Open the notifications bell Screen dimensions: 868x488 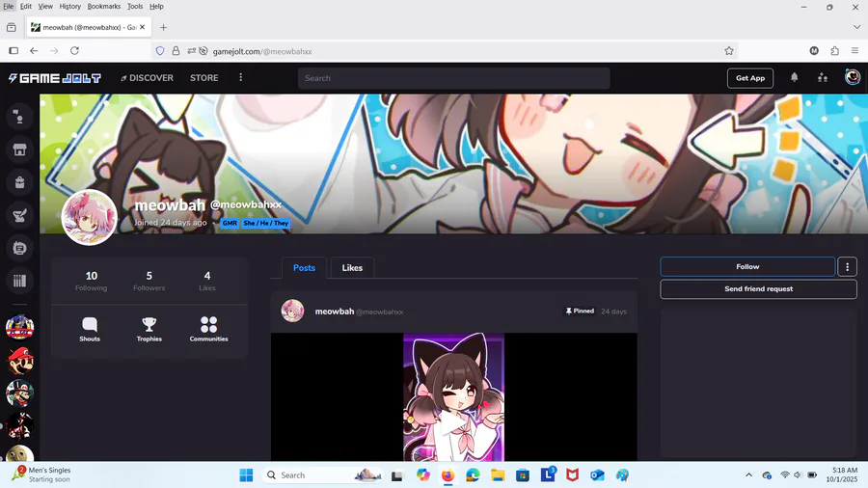tap(795, 77)
